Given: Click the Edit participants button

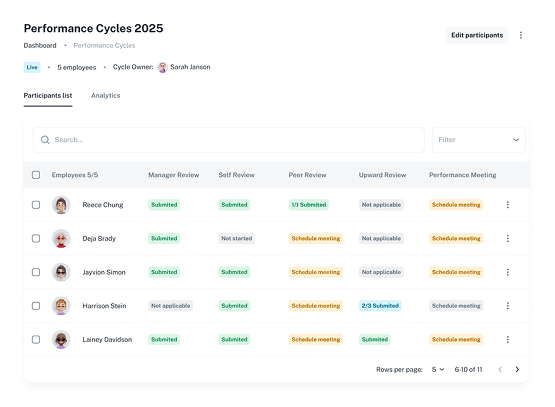Looking at the screenshot, I should pos(477,35).
